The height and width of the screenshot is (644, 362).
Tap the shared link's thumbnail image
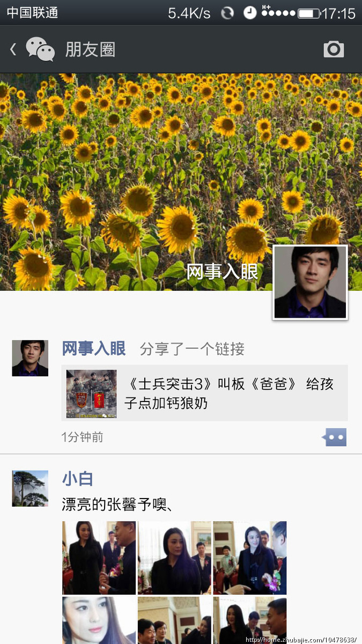[91, 393]
